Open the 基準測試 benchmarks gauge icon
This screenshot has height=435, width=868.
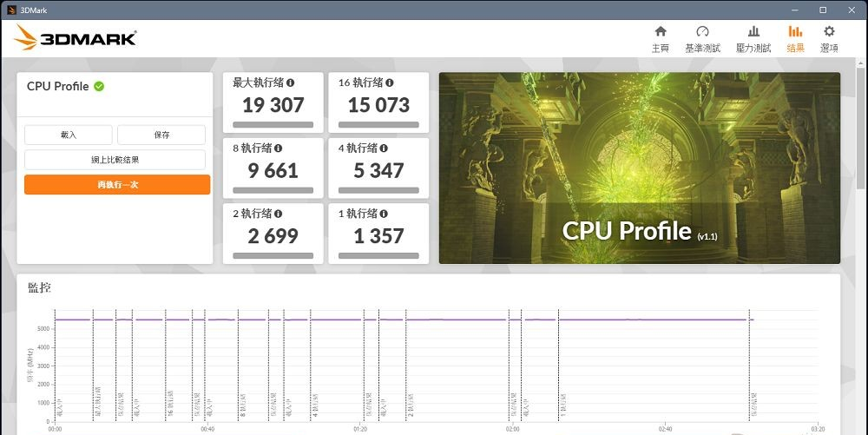coord(702,31)
